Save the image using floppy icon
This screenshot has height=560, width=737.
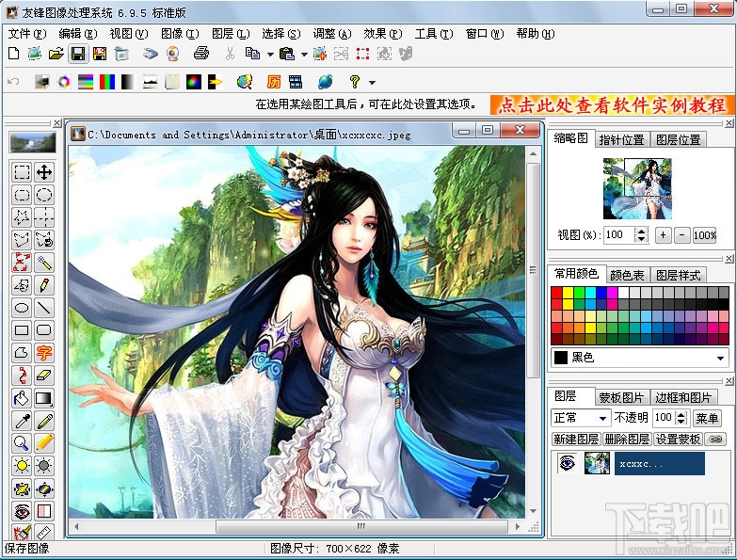[x=78, y=54]
